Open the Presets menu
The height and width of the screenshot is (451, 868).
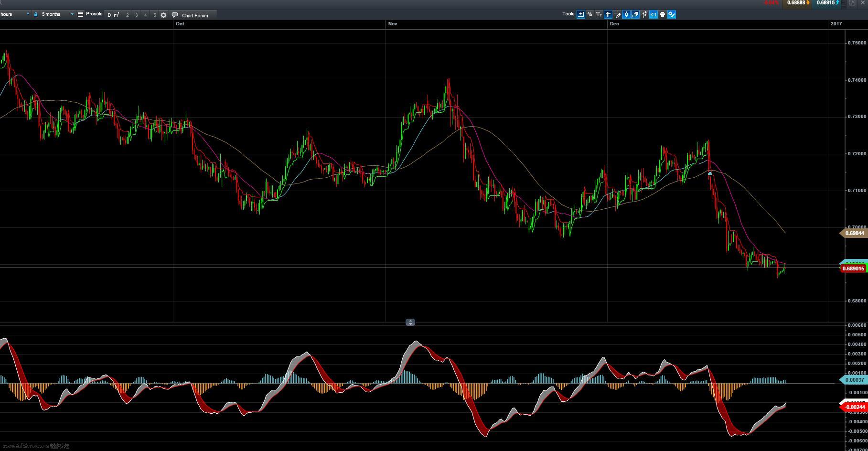point(94,14)
